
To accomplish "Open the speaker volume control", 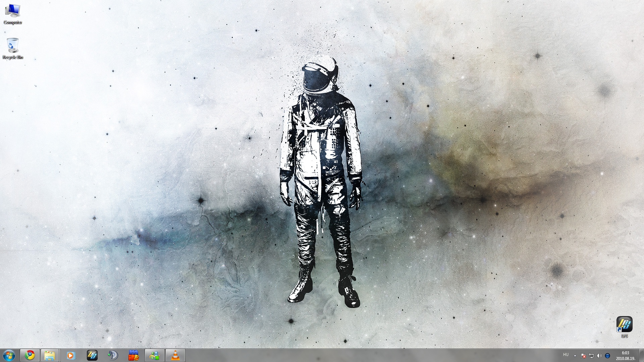I will [x=599, y=356].
